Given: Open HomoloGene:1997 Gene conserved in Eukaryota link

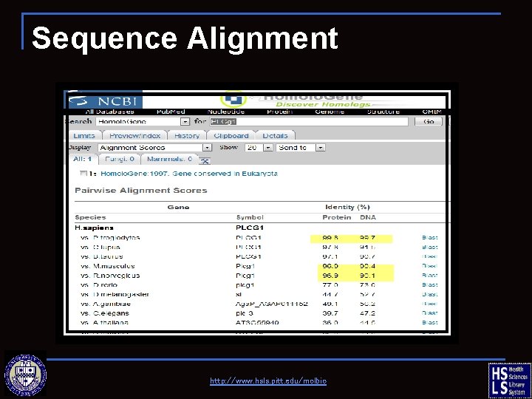Looking at the screenshot, I should click(189, 174).
